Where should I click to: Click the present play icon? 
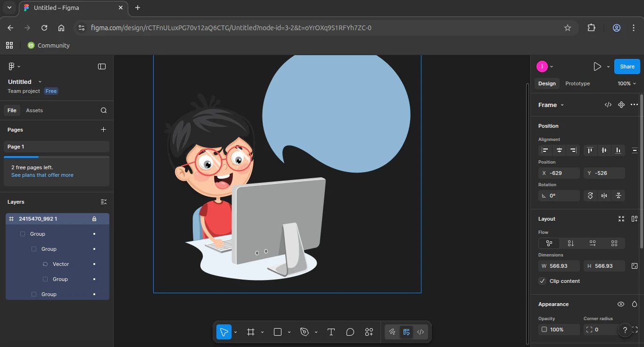tap(597, 66)
